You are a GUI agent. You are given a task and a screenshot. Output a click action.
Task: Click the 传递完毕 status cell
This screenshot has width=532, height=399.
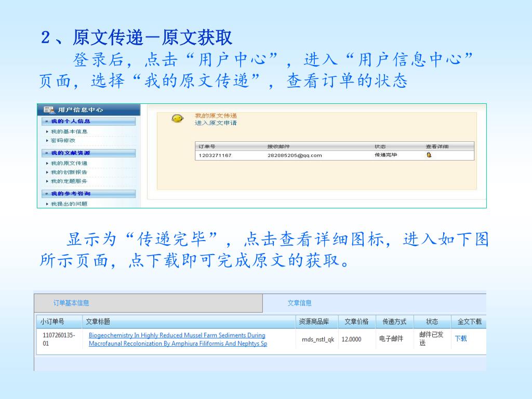click(386, 155)
